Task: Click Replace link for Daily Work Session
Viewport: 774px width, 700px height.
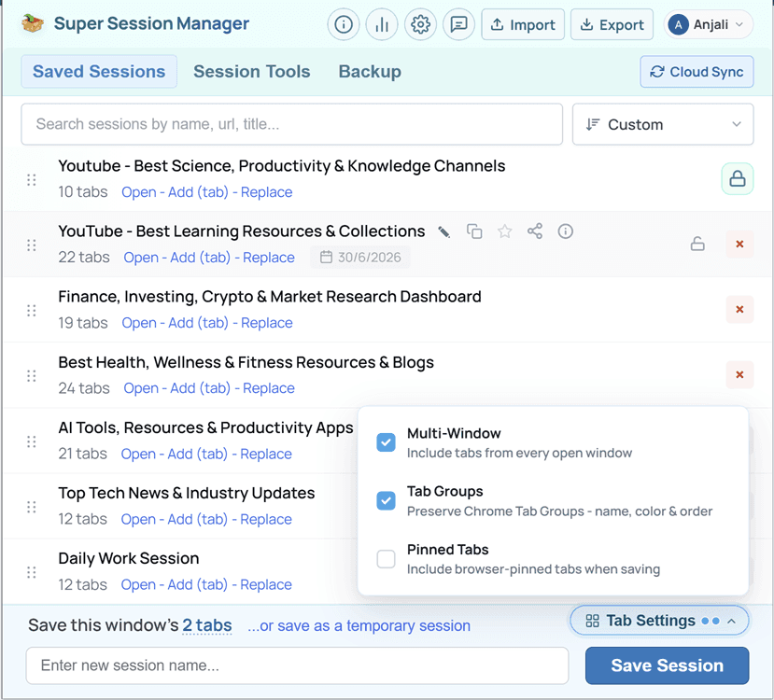Action: pyautogui.click(x=266, y=584)
